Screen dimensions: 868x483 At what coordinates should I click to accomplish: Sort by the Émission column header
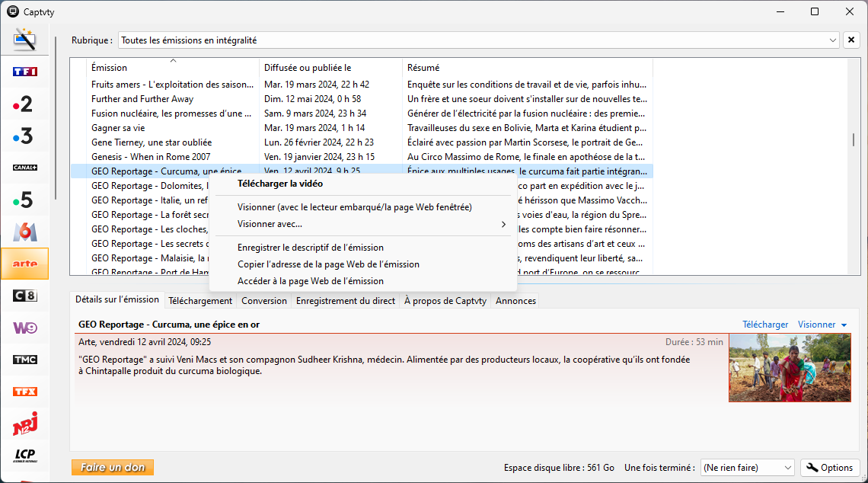click(173, 68)
